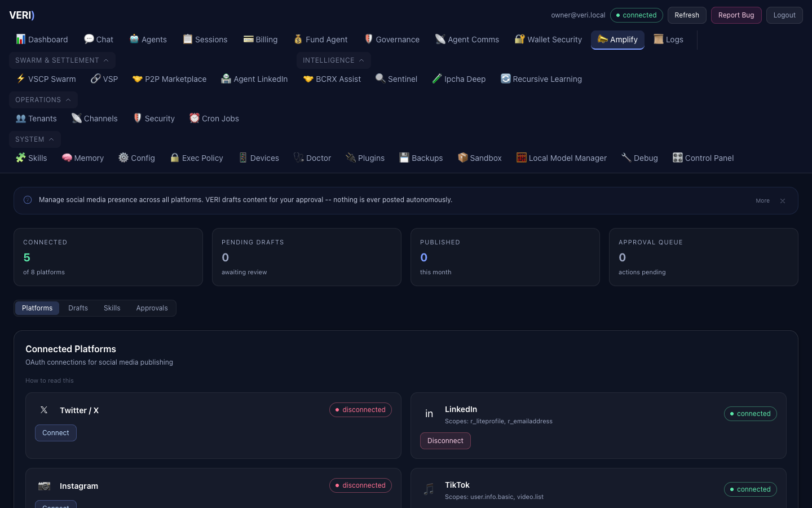Screen dimensions: 812x508
Task: Open the Approvals tab
Action: click(152, 308)
